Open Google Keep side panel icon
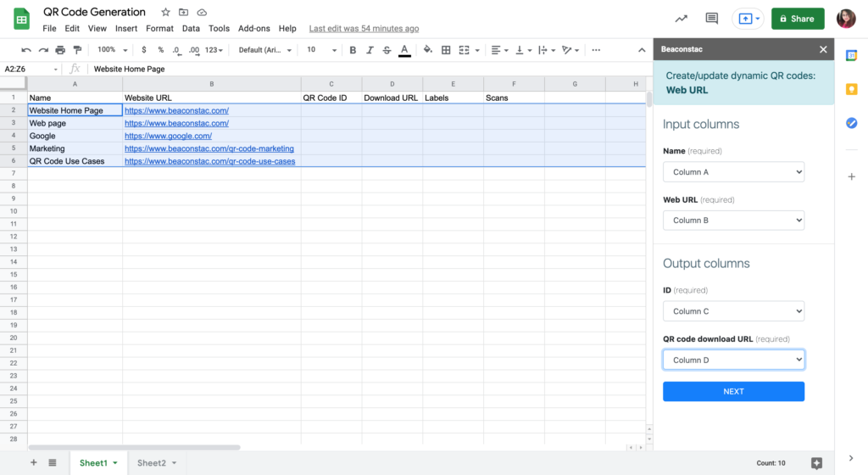This screenshot has height=475, width=868. tap(851, 89)
